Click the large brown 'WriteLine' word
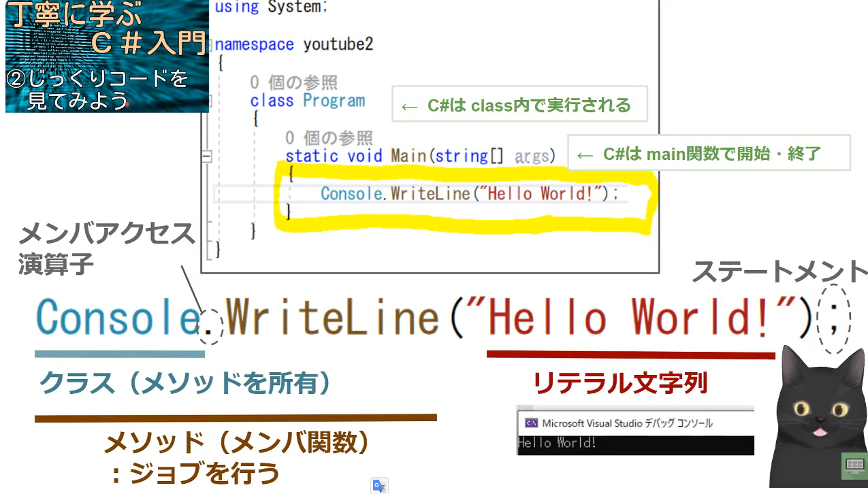This screenshot has height=494, width=868. pos(333,318)
